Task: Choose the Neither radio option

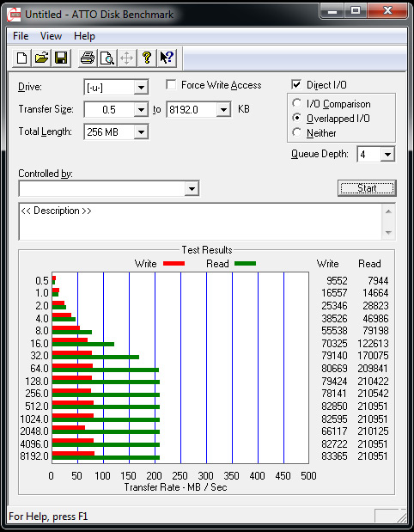Action: pos(297,132)
